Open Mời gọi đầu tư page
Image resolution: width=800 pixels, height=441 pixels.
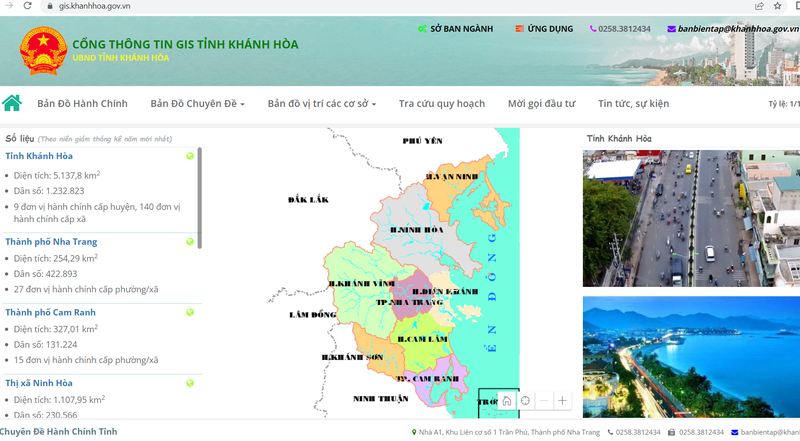[x=541, y=104]
